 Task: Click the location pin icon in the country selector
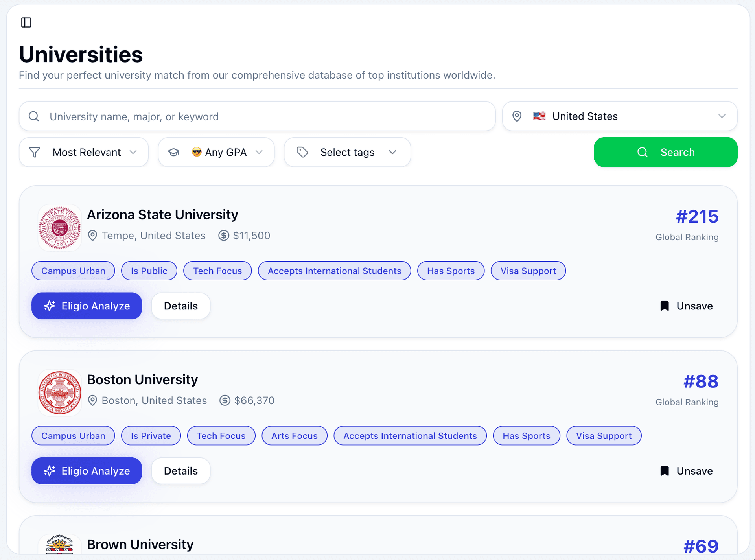click(517, 116)
